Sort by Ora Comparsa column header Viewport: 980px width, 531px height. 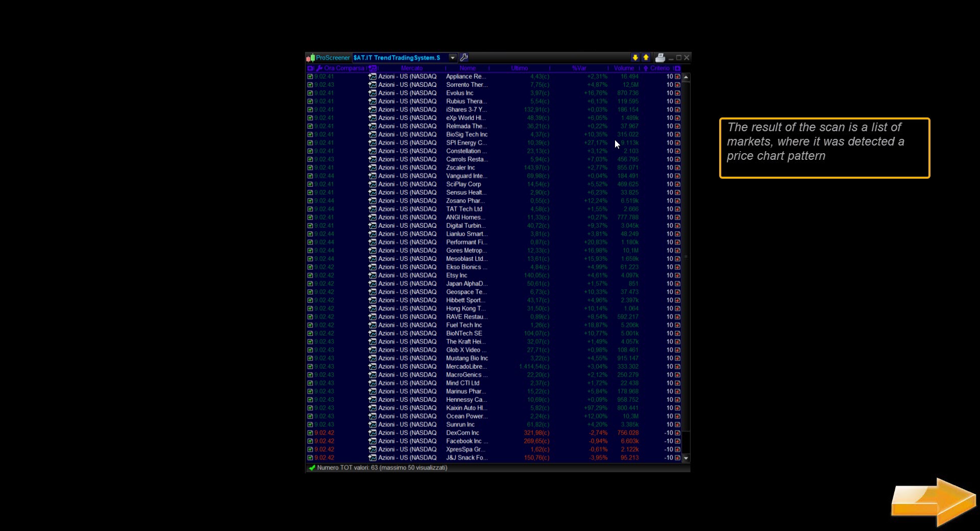coord(344,68)
